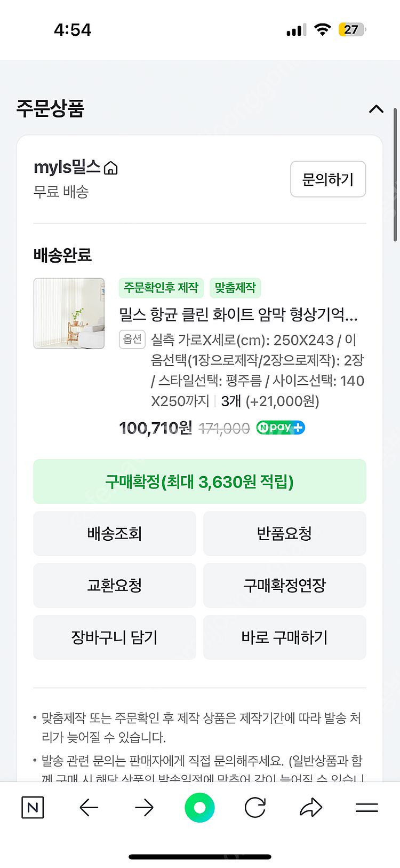This screenshot has height=868, width=400.
Task: Open the myls밀스 store home icon
Action: pyautogui.click(x=111, y=168)
